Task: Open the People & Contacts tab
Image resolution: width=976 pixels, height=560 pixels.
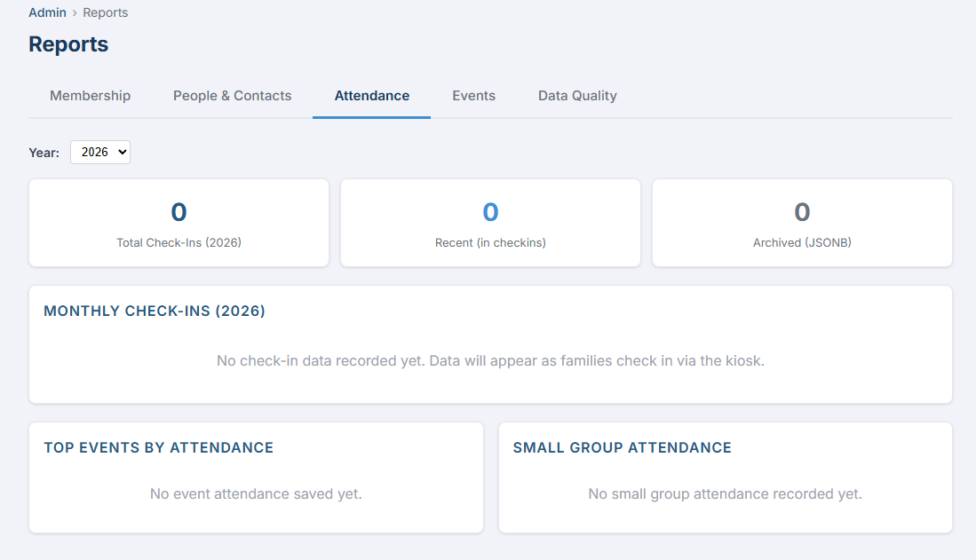Action: 232,95
